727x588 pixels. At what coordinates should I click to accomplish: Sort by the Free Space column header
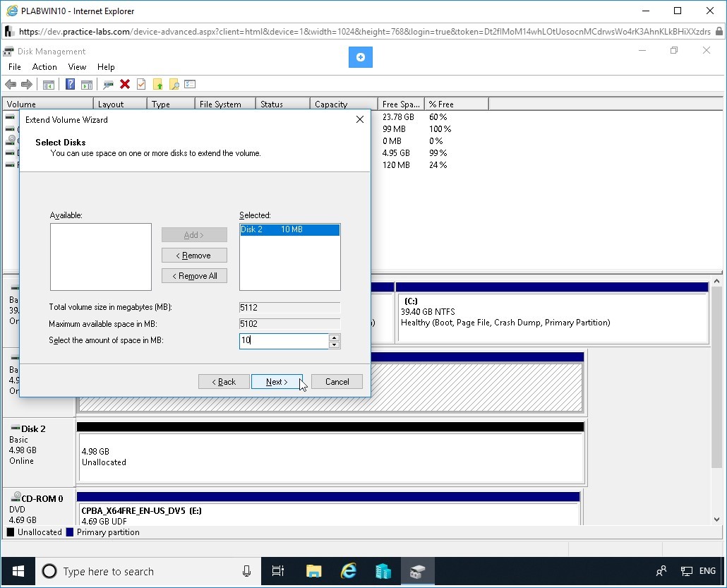pos(401,104)
